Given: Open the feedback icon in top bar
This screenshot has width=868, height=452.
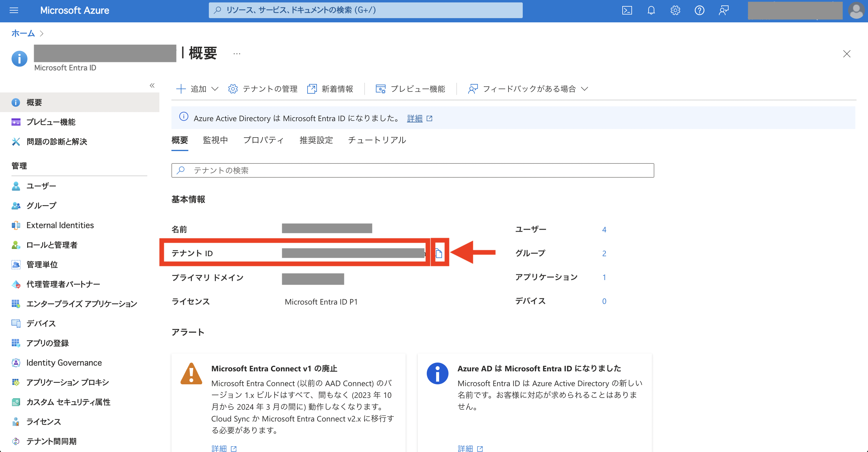Looking at the screenshot, I should pos(723,11).
